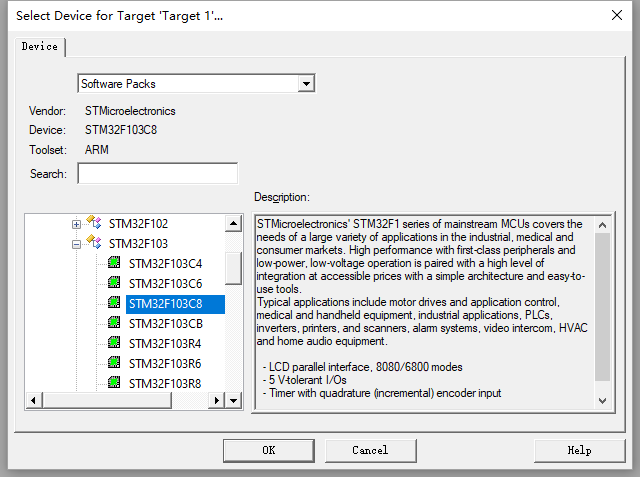Click device tree scroll down arrow
Screen dimensions: 640x477
coord(233,400)
